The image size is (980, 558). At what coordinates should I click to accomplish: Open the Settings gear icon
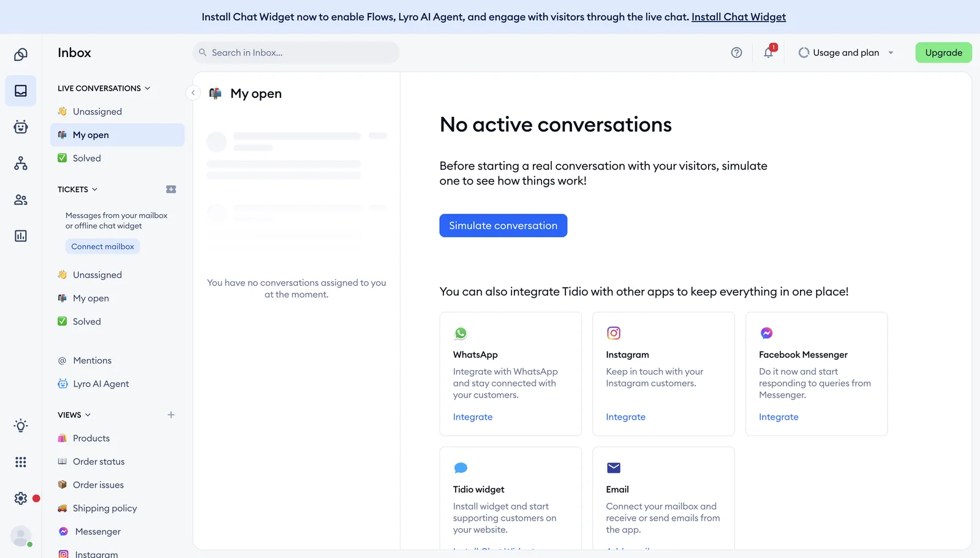click(x=21, y=499)
